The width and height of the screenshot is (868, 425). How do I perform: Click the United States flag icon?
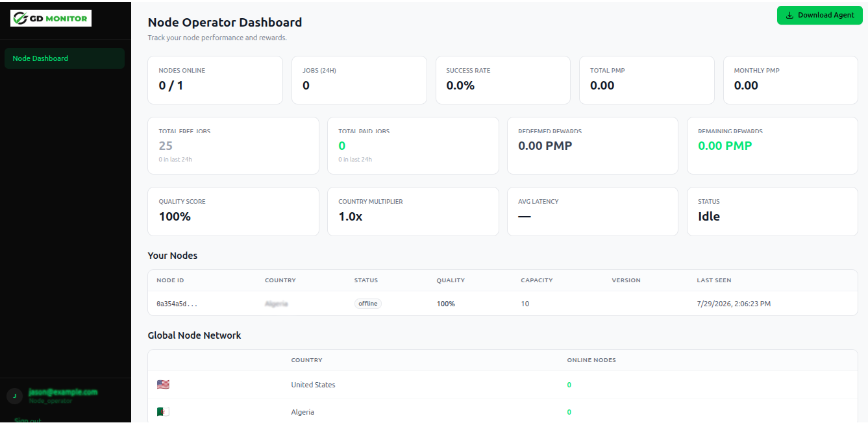pyautogui.click(x=163, y=385)
